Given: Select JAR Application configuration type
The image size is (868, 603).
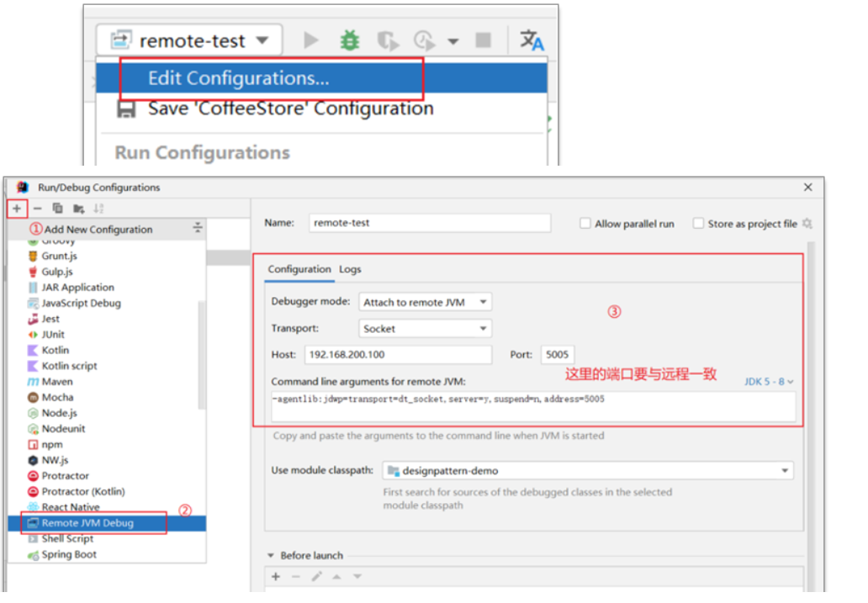Looking at the screenshot, I should [x=108, y=288].
